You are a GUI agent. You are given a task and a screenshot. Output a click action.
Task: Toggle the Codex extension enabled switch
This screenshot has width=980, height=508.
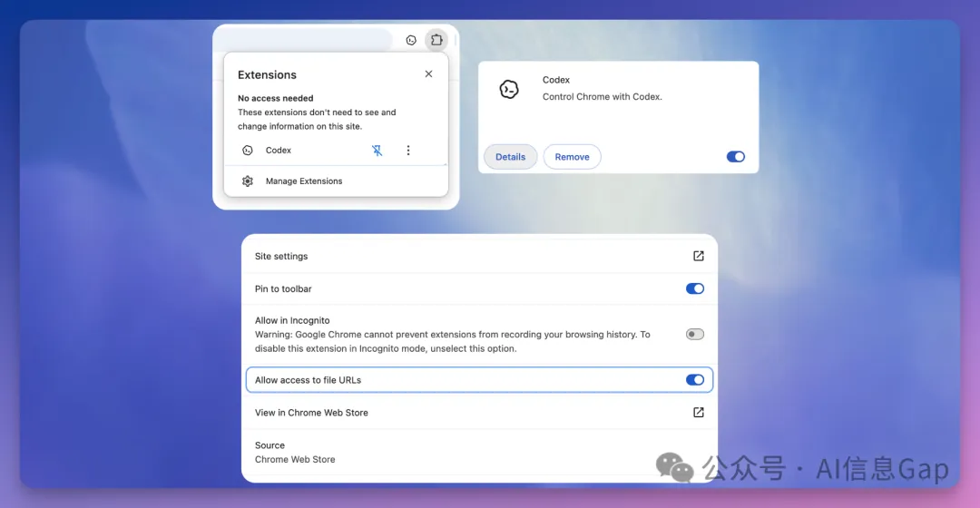736,157
